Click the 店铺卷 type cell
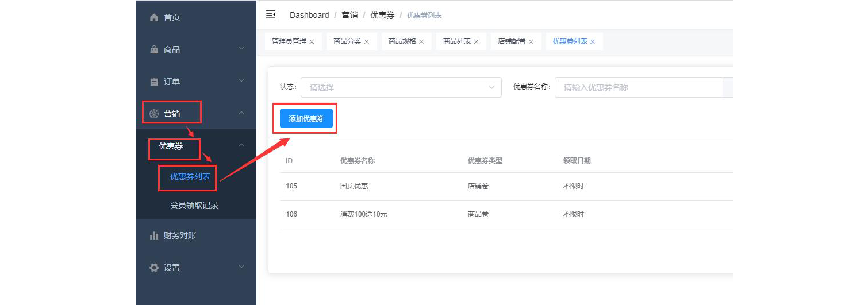Viewport: 868px width, 305px height. coord(478,186)
